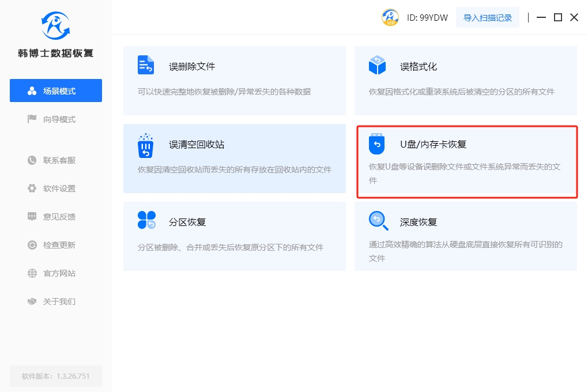The height and width of the screenshot is (392, 588).
Task: Select 检查更新 to check for updates
Action: point(56,245)
